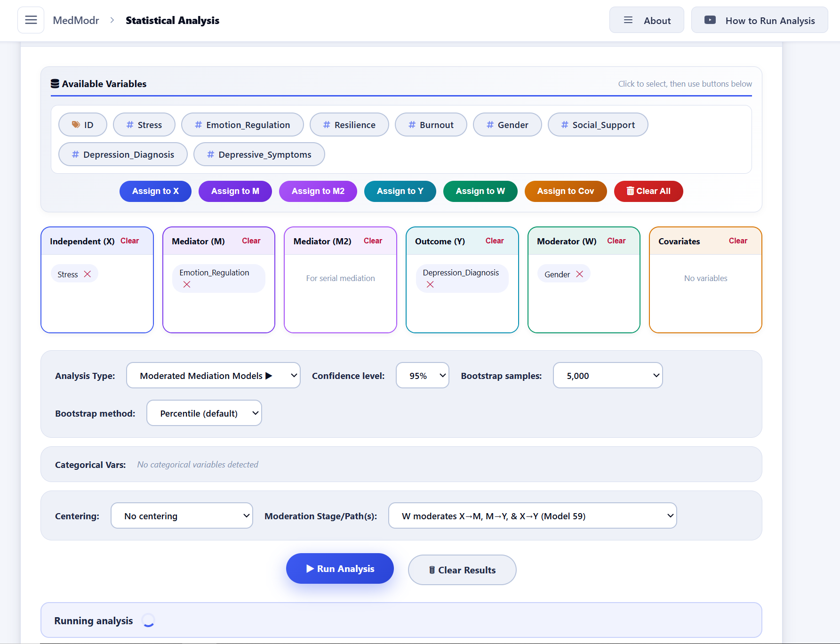This screenshot has height=644, width=840.
Task: Remove Depression_Diagnosis from Outcome Y box
Action: click(x=430, y=284)
